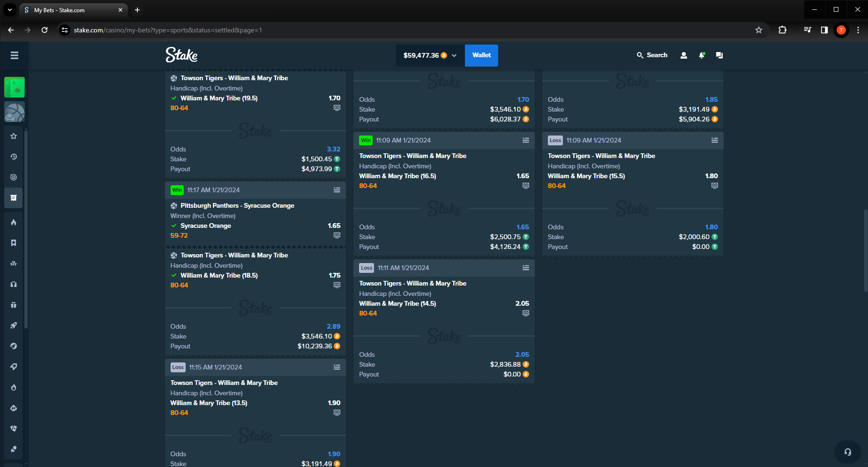
Task: Open scoreboard icon for William & Mary (15.5)
Action: pos(715,186)
